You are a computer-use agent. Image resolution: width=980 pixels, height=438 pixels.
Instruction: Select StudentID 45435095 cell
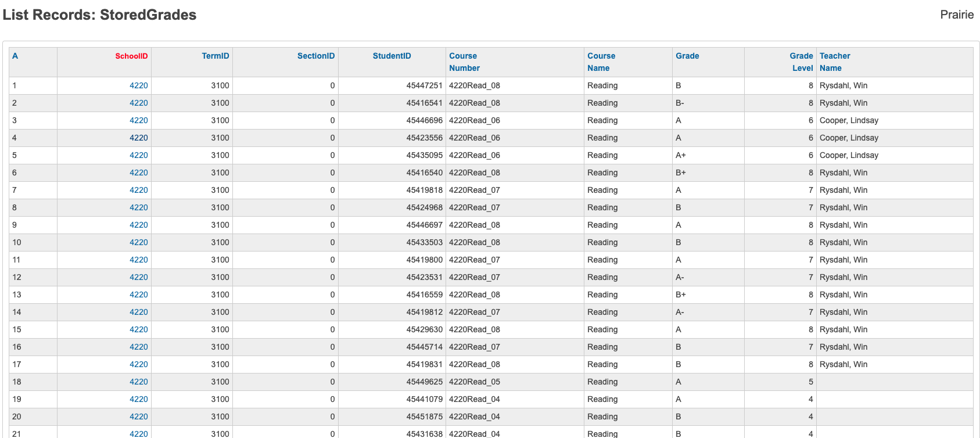[x=392, y=155]
